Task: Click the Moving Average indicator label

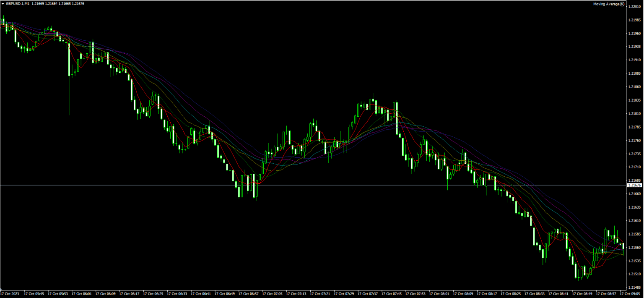Action: pos(606,4)
